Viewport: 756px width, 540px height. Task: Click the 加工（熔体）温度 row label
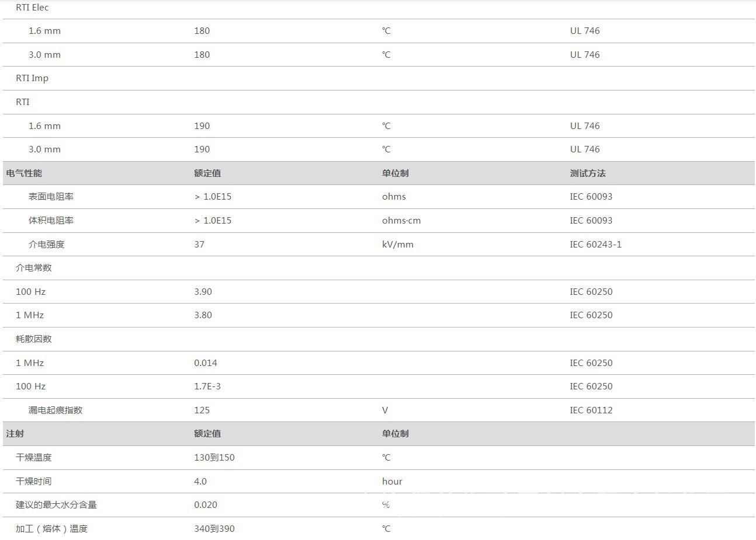coord(51,529)
